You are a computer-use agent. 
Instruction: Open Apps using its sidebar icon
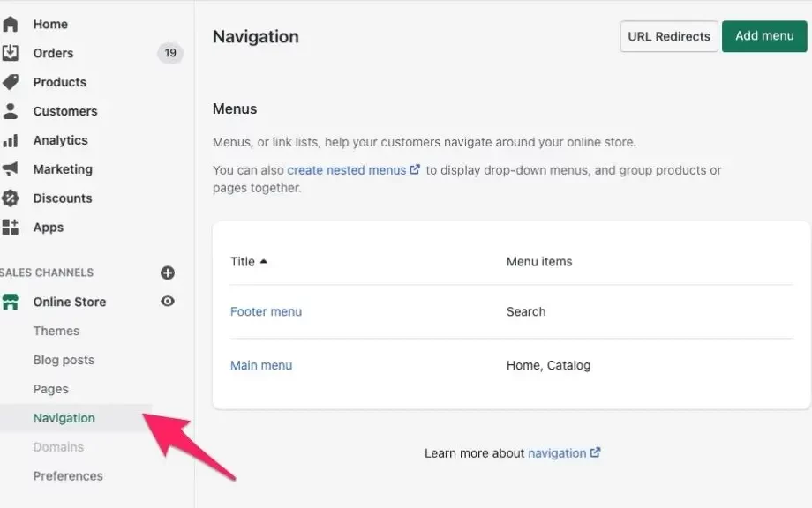[11, 228]
